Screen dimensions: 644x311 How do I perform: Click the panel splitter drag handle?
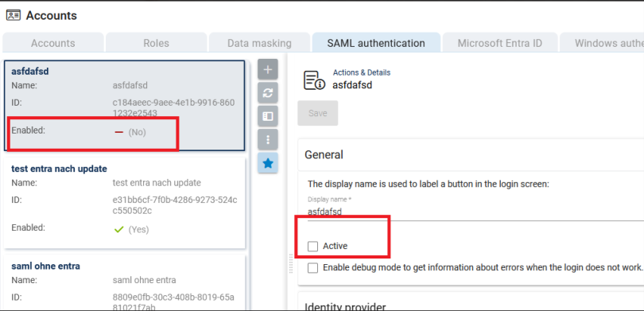click(291, 263)
